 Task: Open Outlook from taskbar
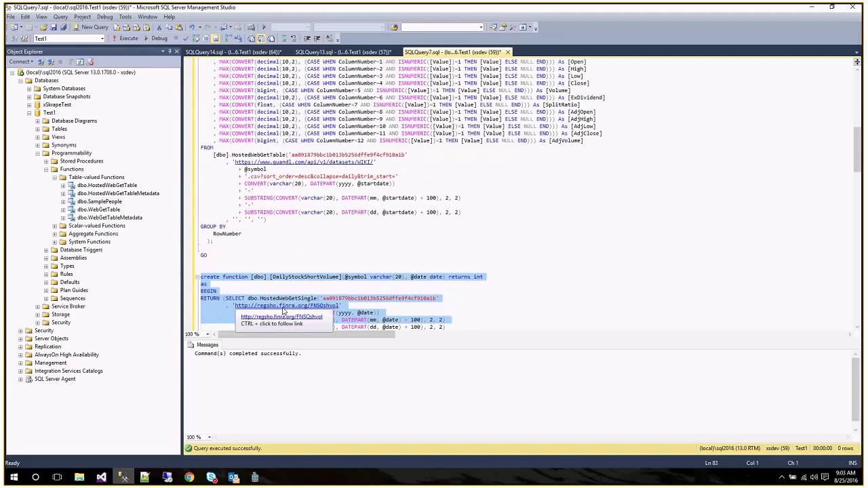pyautogui.click(x=233, y=477)
